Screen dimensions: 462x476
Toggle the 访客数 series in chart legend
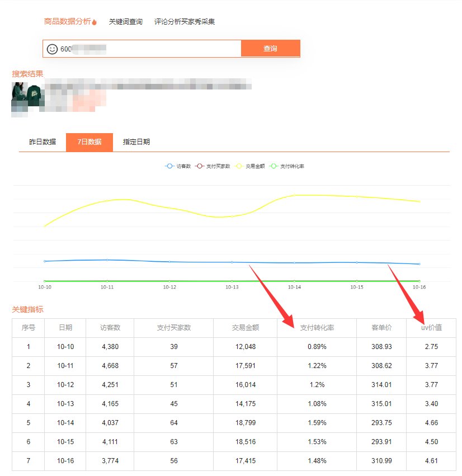[x=178, y=166]
